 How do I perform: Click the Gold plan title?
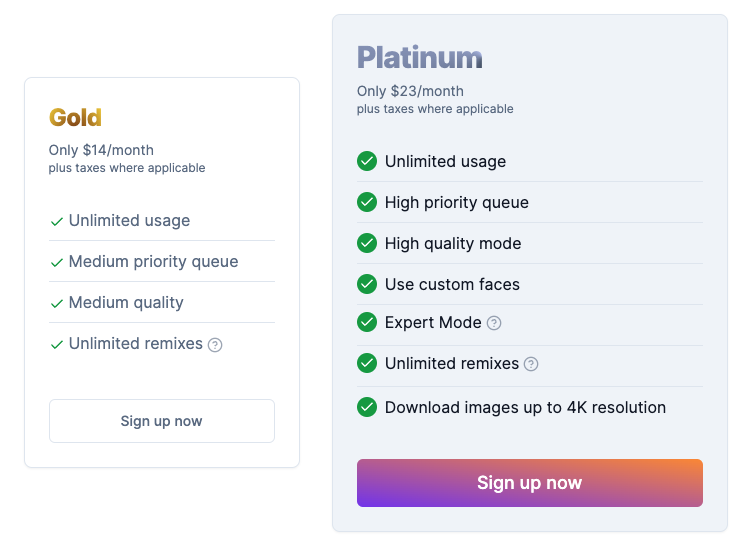75,117
